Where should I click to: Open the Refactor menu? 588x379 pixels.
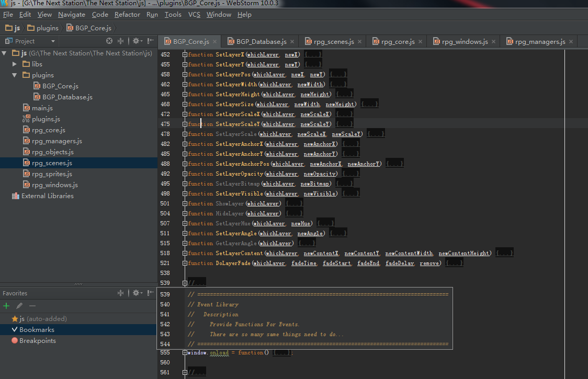coord(127,15)
